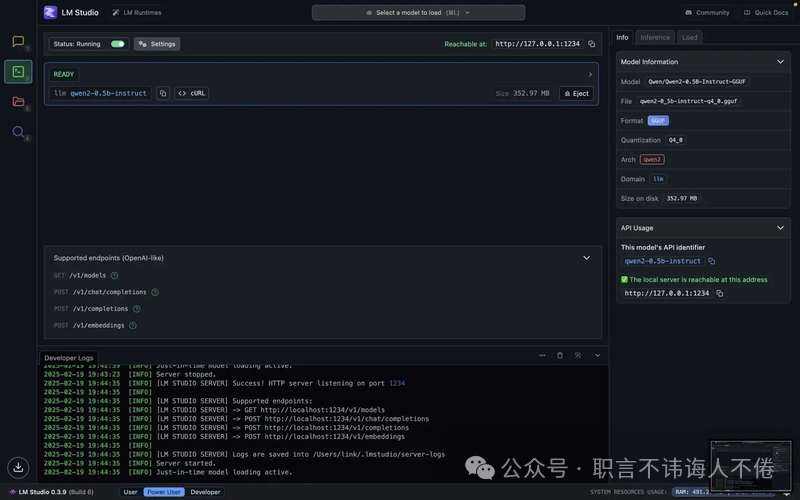Image resolution: width=800 pixels, height=500 pixels.
Task: Collapse the Developer Logs panel
Action: pyautogui.click(x=597, y=356)
